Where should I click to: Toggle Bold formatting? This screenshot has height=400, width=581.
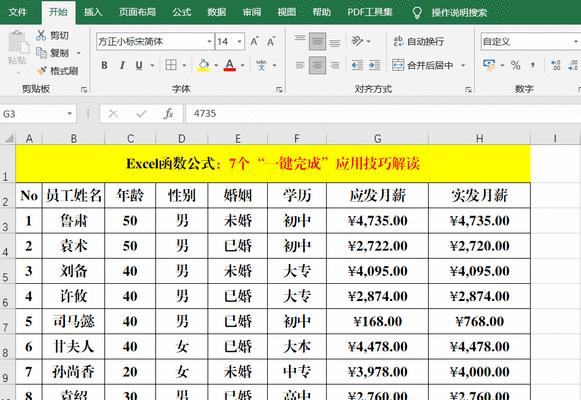[x=104, y=66]
